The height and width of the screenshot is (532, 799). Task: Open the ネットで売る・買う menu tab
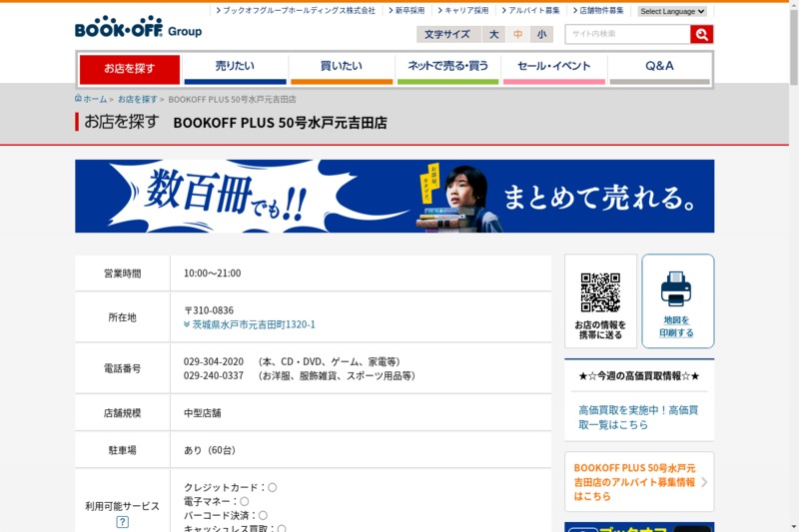[x=447, y=69]
